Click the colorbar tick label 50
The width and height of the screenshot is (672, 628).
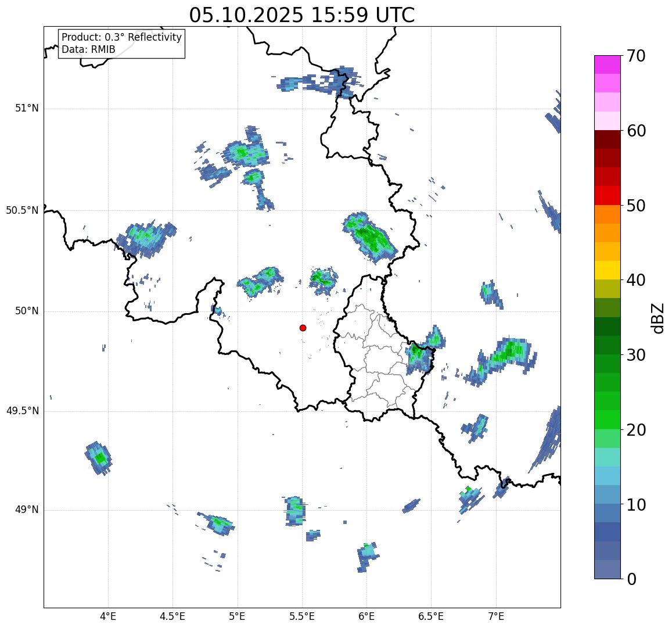636,205
